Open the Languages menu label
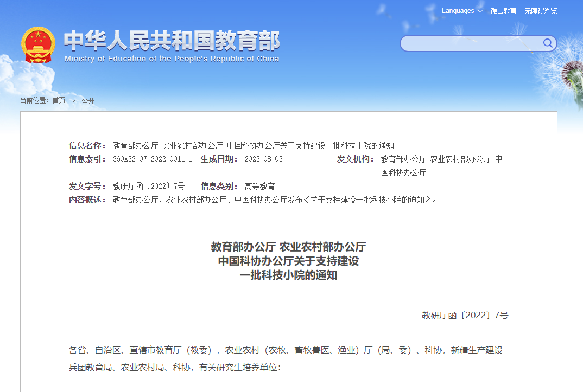 point(458,11)
